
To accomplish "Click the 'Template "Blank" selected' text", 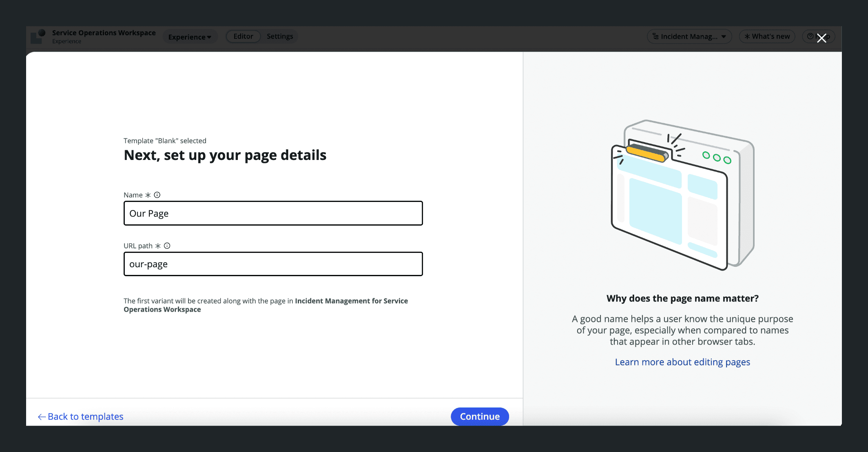I will (165, 141).
